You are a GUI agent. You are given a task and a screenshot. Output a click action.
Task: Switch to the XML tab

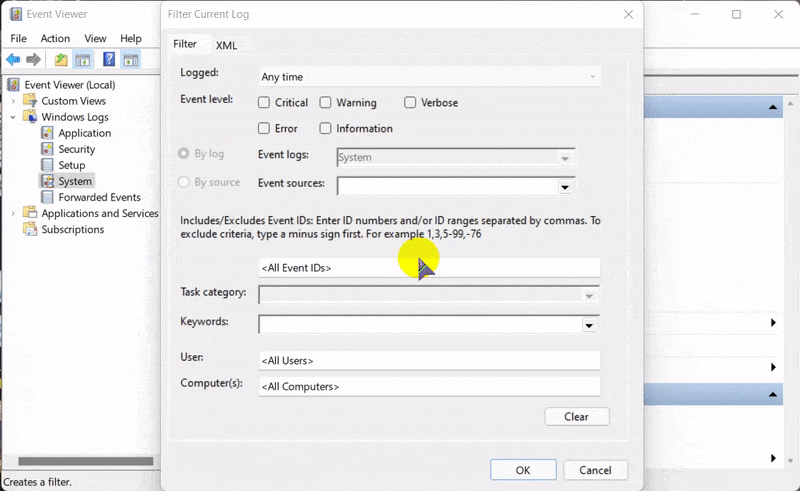click(226, 45)
